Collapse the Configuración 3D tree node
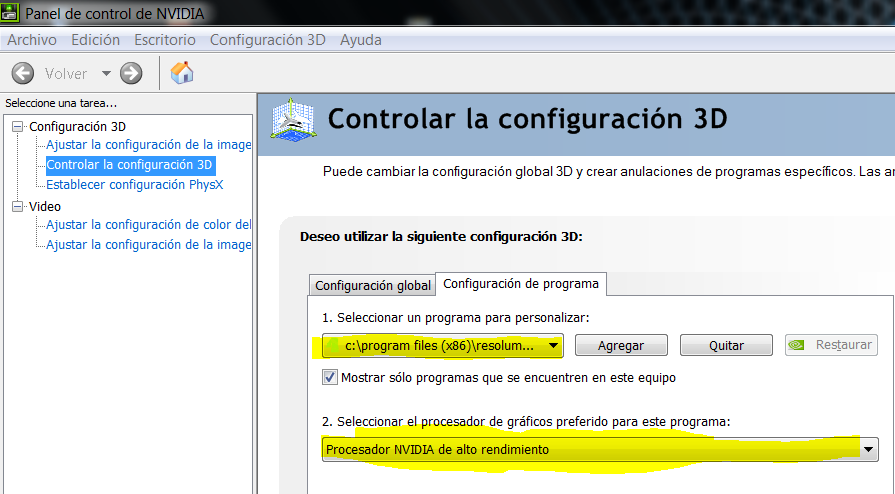Image resolution: width=895 pixels, height=494 pixels. pos(17,127)
